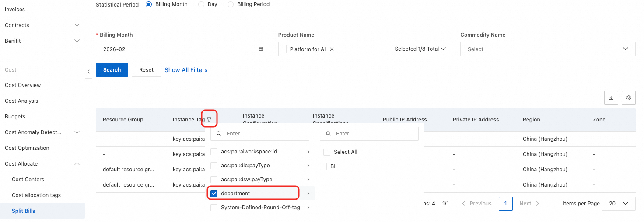Open the Items per Page dropdown
Image resolution: width=644 pixels, height=222 pixels.
click(618, 204)
